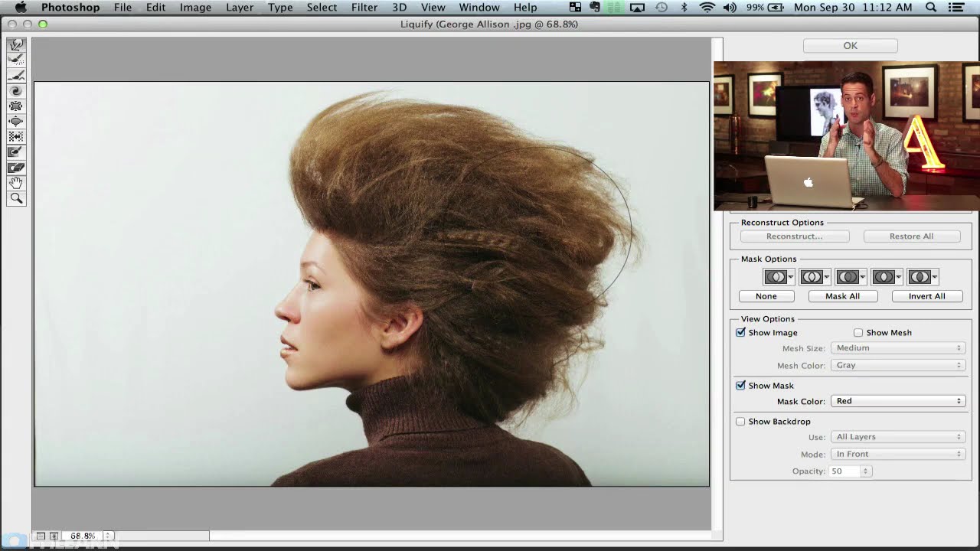
Task: Open the Edit menu
Action: pyautogui.click(x=155, y=8)
